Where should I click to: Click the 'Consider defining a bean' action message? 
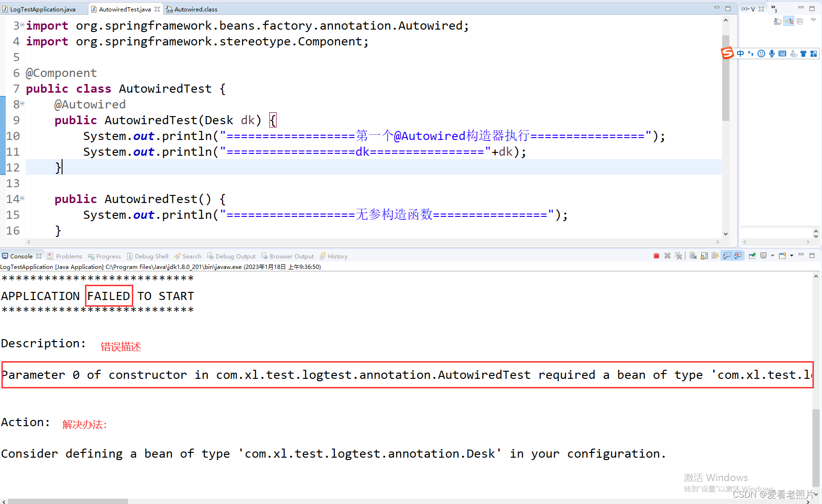tap(333, 454)
